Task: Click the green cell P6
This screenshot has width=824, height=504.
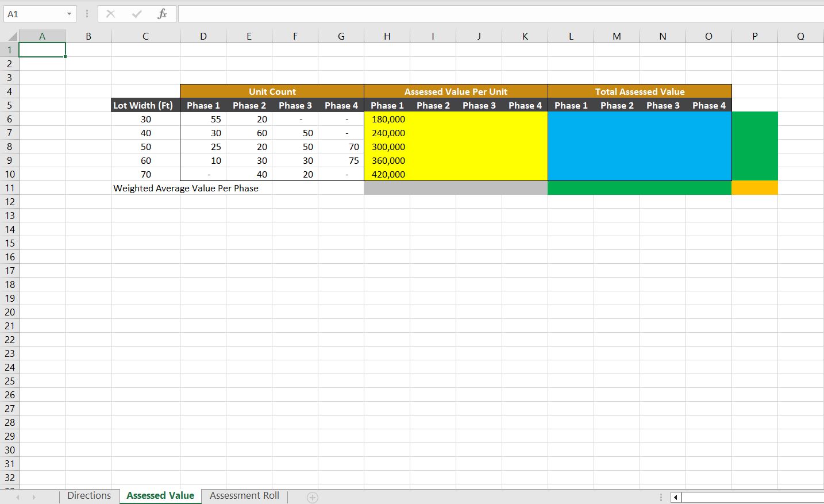Action: click(754, 119)
